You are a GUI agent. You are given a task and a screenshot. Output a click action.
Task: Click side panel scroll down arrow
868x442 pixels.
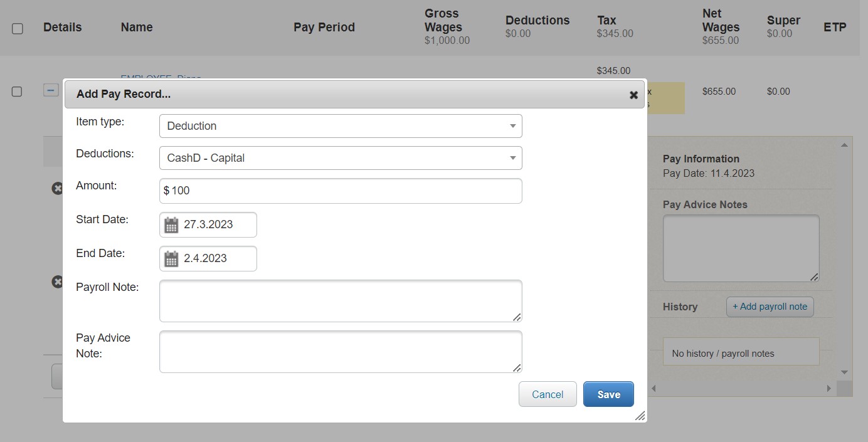tap(844, 372)
